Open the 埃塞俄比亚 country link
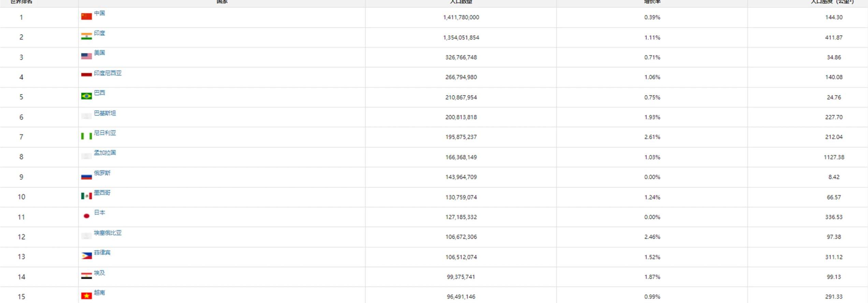 pyautogui.click(x=107, y=233)
